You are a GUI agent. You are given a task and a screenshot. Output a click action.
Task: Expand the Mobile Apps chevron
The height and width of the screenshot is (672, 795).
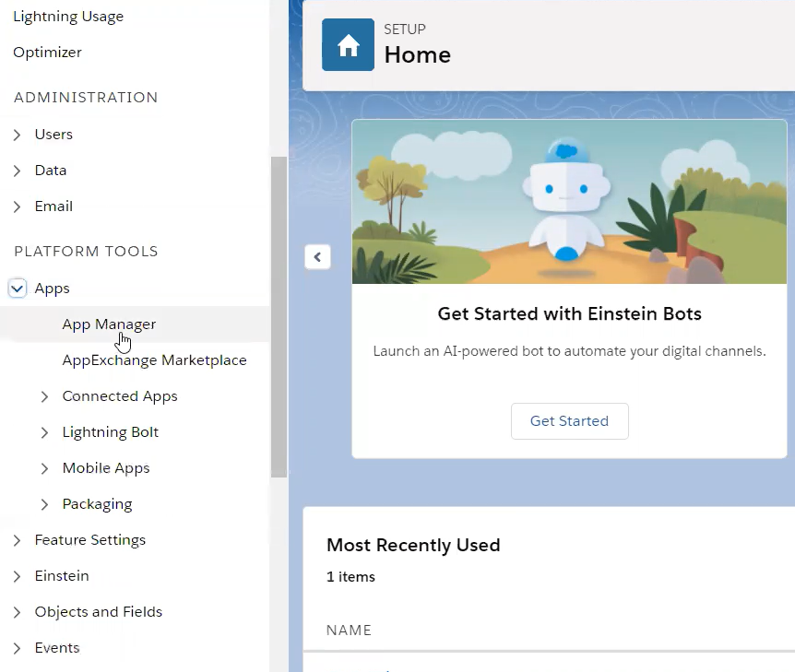click(x=44, y=469)
